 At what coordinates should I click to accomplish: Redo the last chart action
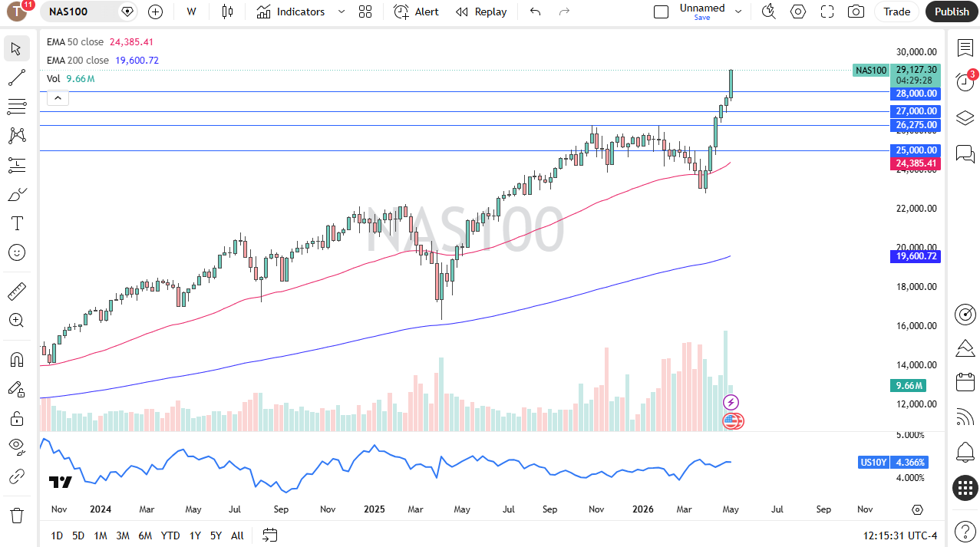pyautogui.click(x=564, y=12)
